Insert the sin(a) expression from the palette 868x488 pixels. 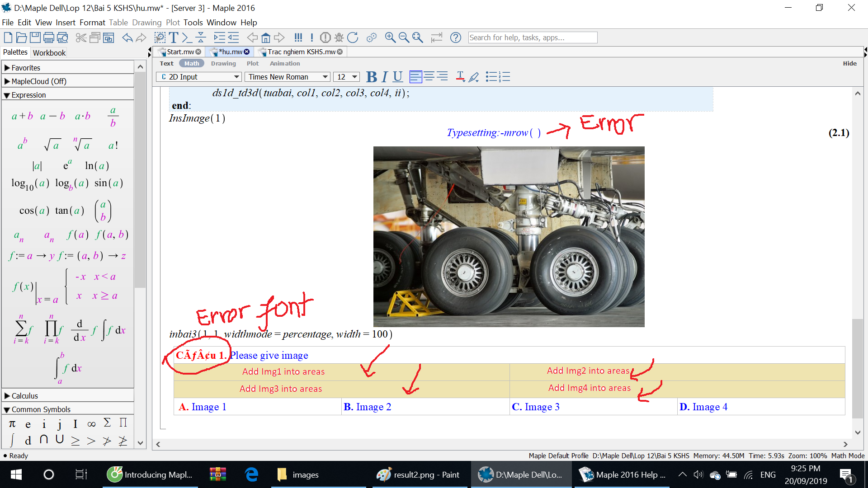(108, 183)
